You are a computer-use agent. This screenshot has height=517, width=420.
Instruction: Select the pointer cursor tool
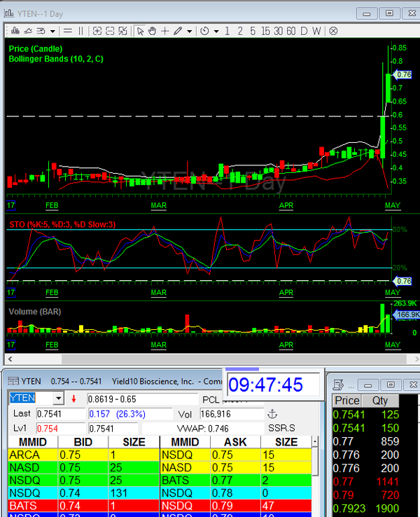pyautogui.click(x=140, y=31)
